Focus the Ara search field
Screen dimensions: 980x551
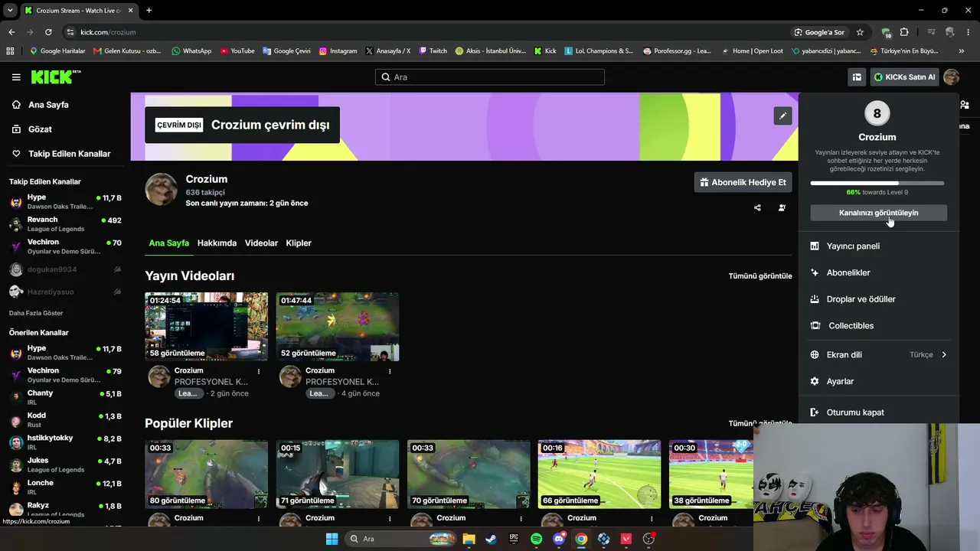click(x=490, y=77)
